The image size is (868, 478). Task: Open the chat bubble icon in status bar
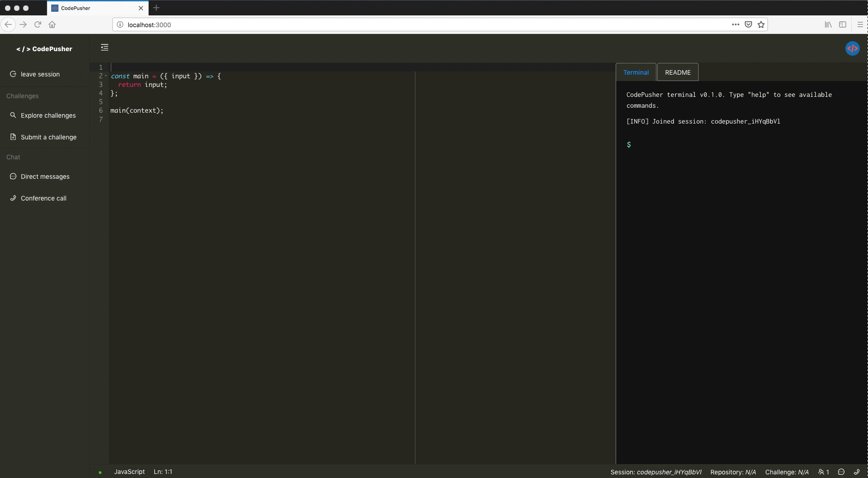841,472
